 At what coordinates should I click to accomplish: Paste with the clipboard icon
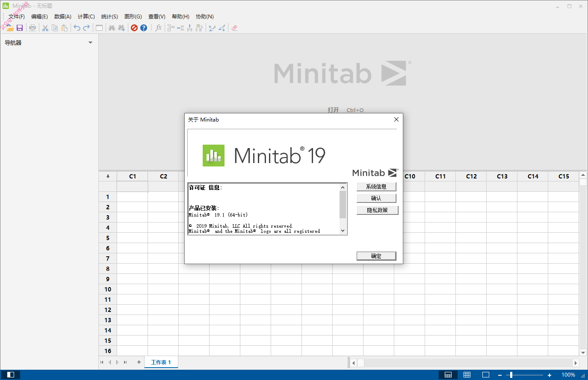(65, 28)
